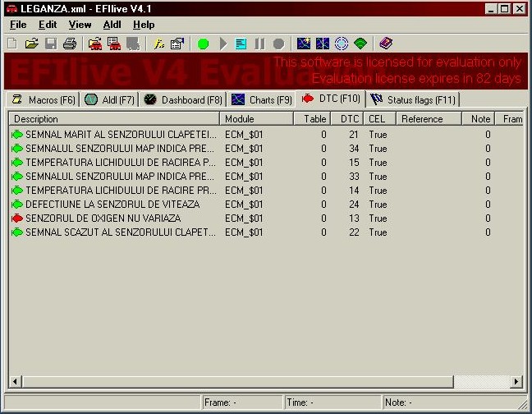
Task: Click the help book icon in toolbar
Action: tap(386, 44)
